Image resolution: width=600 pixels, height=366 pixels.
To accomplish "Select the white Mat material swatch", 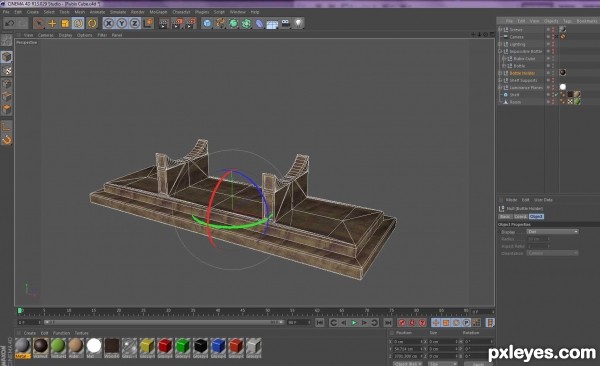I will (94, 346).
